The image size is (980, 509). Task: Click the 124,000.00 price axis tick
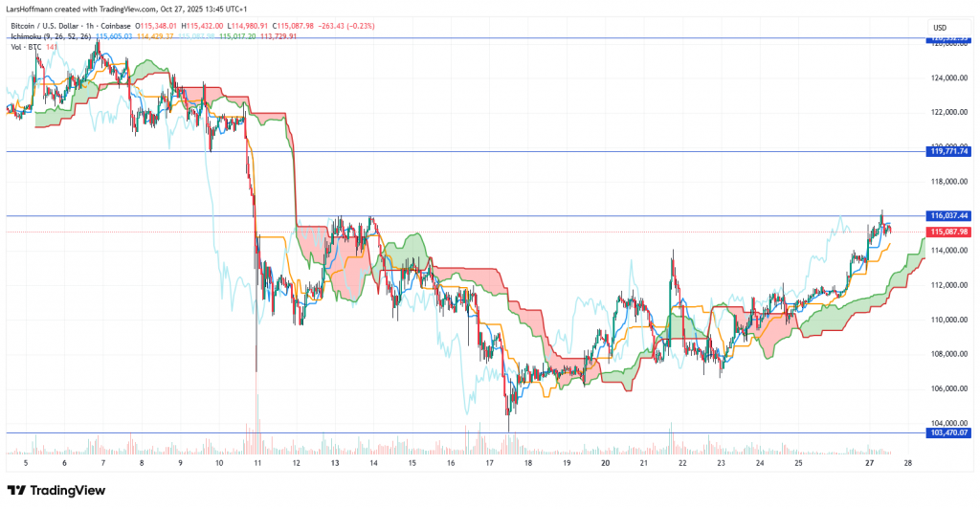coord(948,77)
